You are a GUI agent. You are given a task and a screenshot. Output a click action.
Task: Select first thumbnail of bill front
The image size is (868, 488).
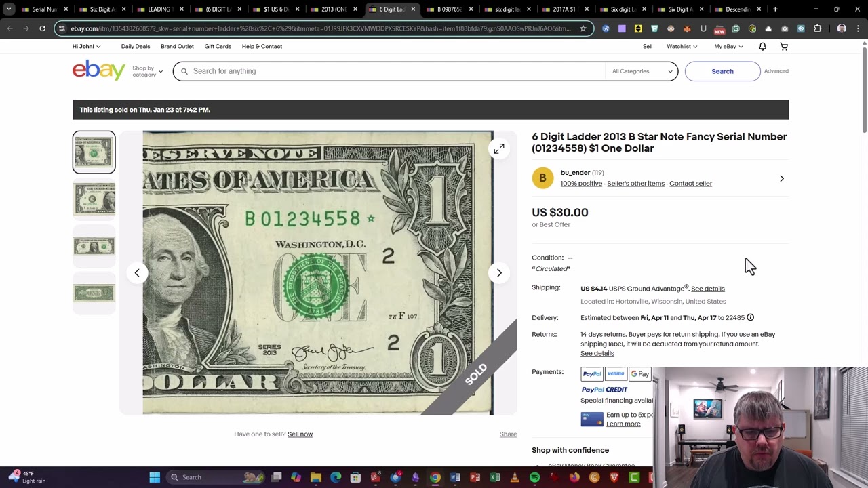(94, 152)
